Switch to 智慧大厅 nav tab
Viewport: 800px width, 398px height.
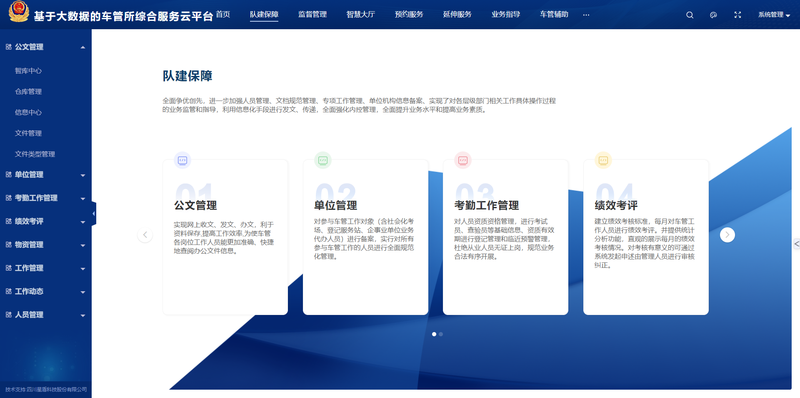pos(361,14)
